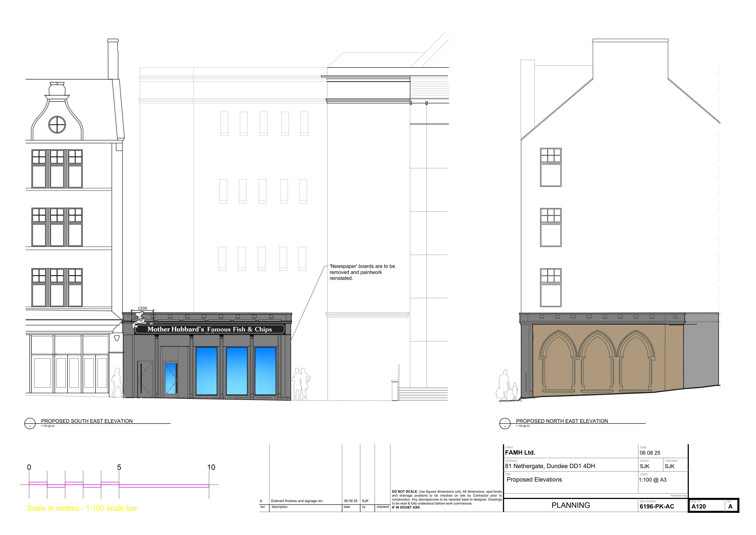The image size is (756, 535).
Task: Click the 'Mother Hubbard's Famous Fish & Chips' sign
Action: point(209,329)
